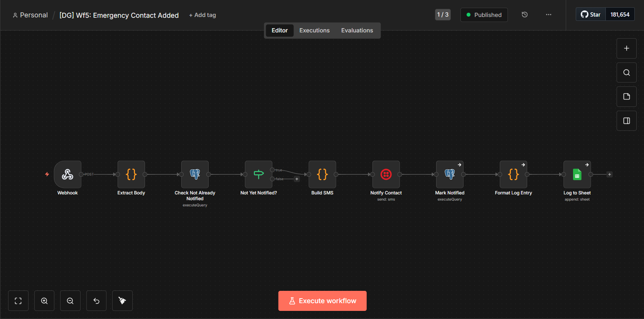Select the Log to Sheet node
644x319 pixels.
click(577, 174)
